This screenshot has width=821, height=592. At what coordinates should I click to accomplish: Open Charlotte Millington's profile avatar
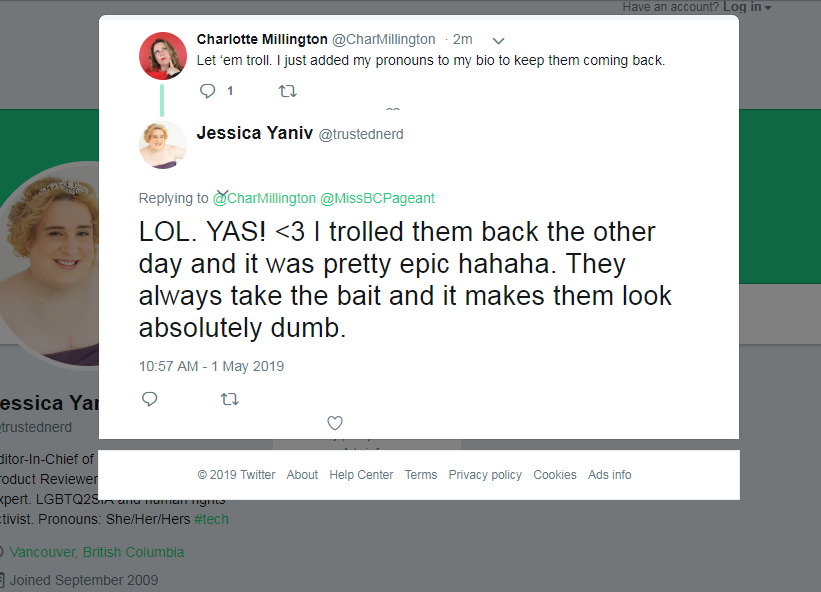pos(163,56)
